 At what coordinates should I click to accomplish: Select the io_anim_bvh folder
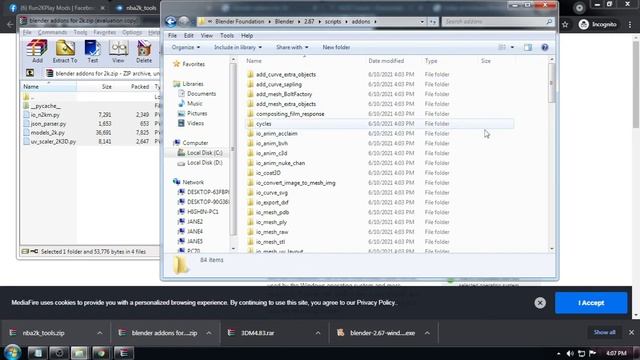click(272, 143)
